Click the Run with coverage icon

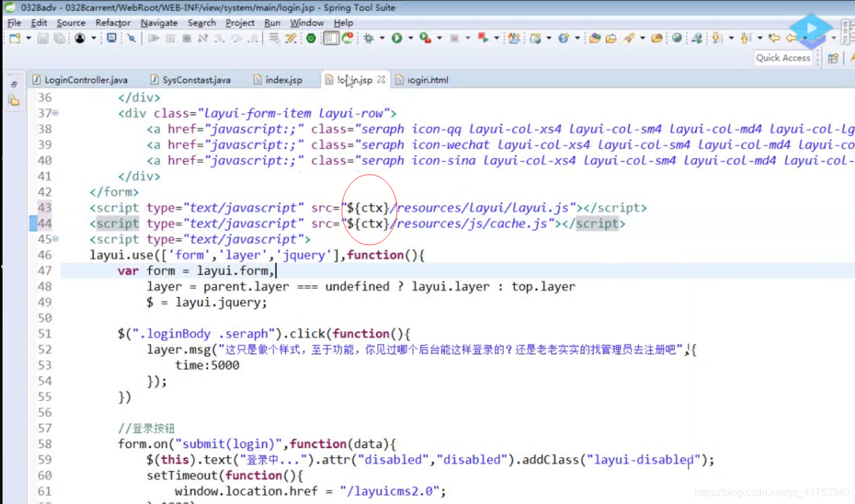(x=424, y=38)
